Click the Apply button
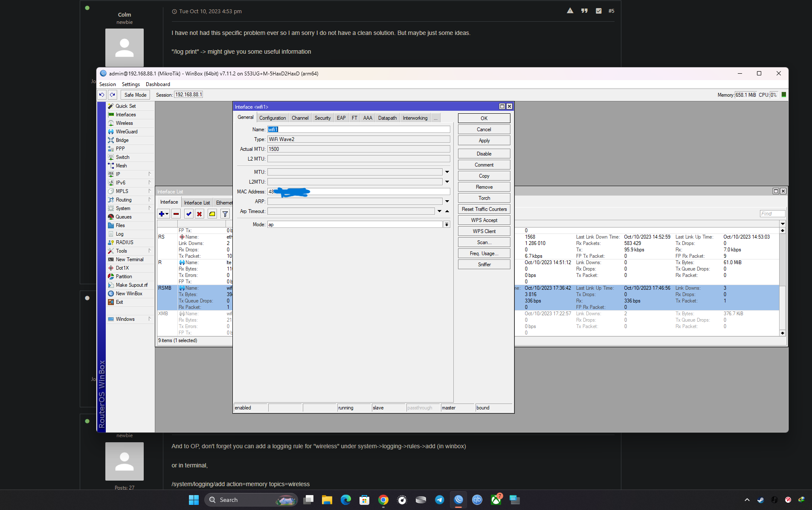812x510 pixels. (x=484, y=141)
